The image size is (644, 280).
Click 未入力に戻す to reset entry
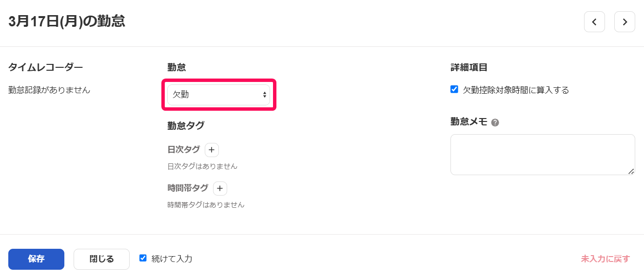tap(605, 259)
